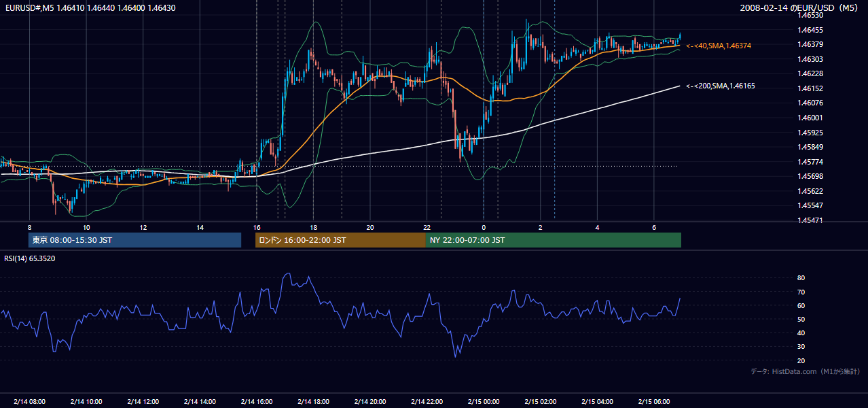Click the 1.46303 price axis label
Screen dimensions: 868x408
pos(810,59)
